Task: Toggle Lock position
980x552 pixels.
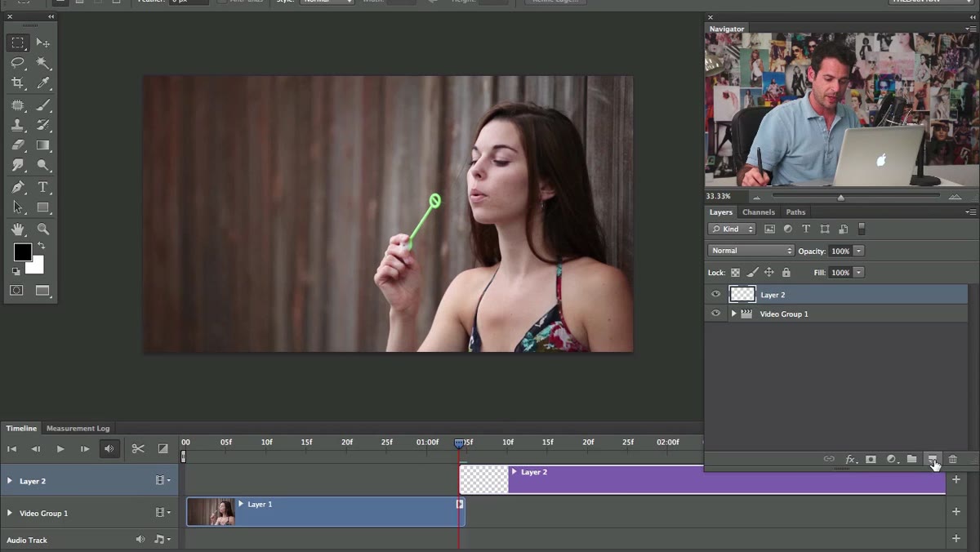Action: tap(769, 272)
